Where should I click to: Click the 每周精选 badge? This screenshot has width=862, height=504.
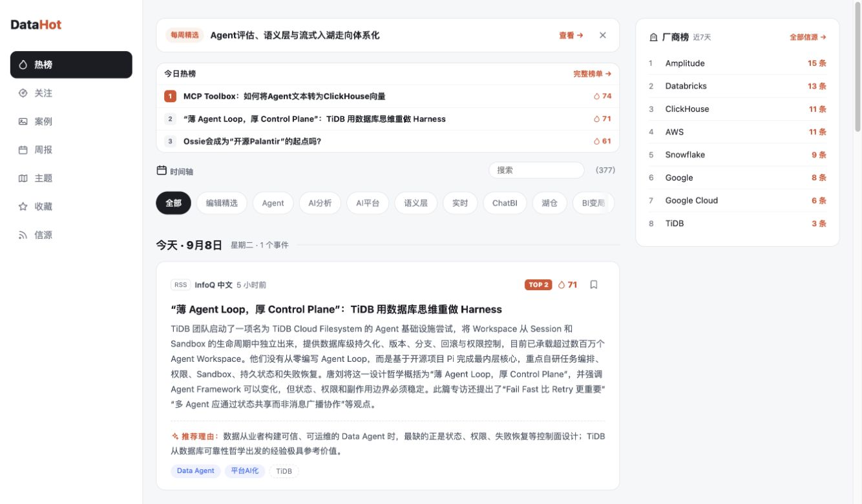tap(185, 36)
